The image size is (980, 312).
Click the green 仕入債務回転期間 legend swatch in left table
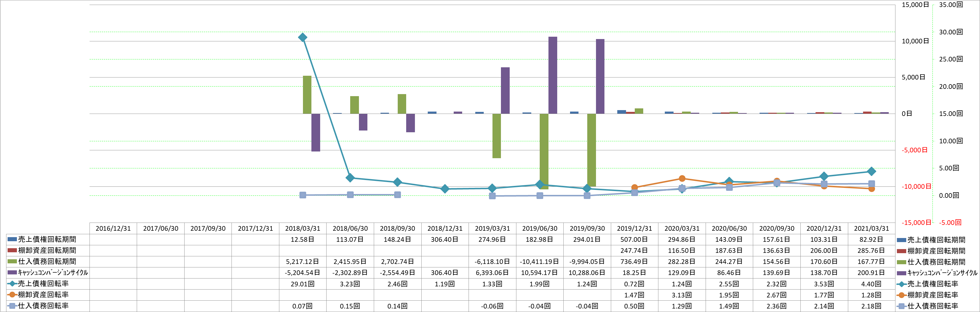12,262
